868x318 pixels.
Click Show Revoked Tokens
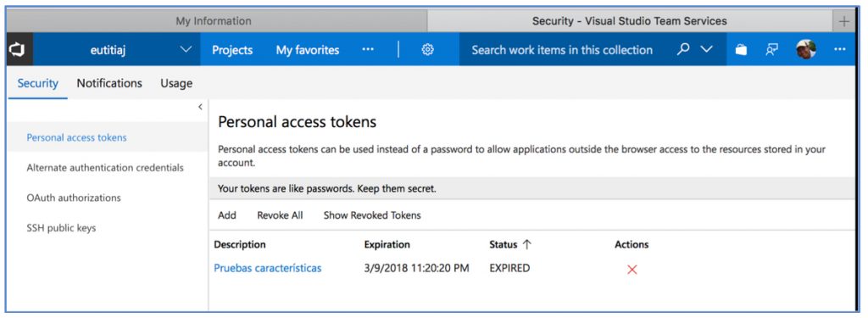(x=373, y=215)
